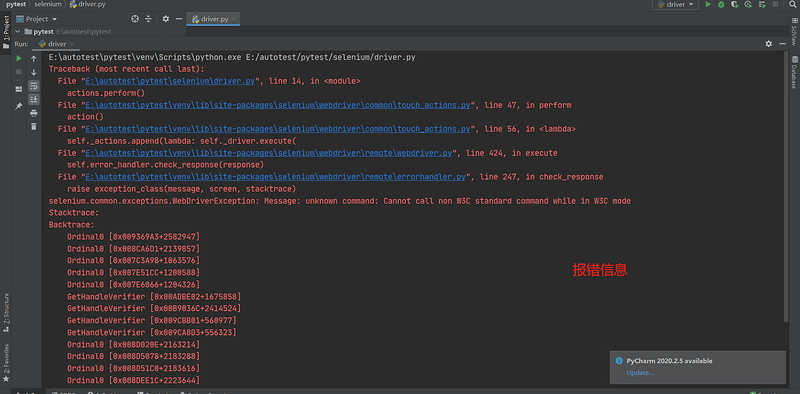Open the 2: Favorites side tab
The image size is (800, 394).
tap(6, 362)
